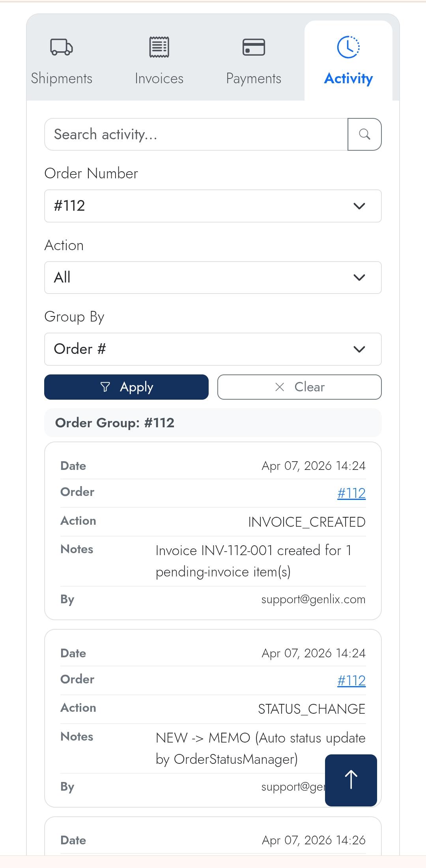Go to the Payments tab label

coord(254,79)
